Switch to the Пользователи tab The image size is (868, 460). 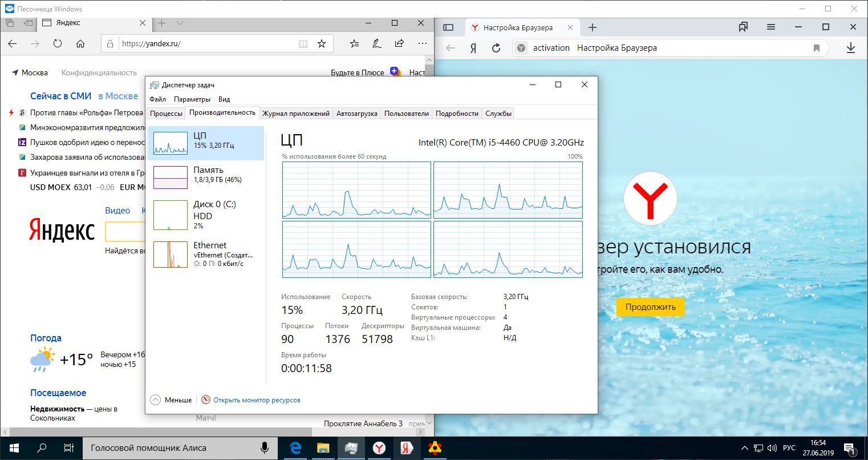(x=407, y=113)
